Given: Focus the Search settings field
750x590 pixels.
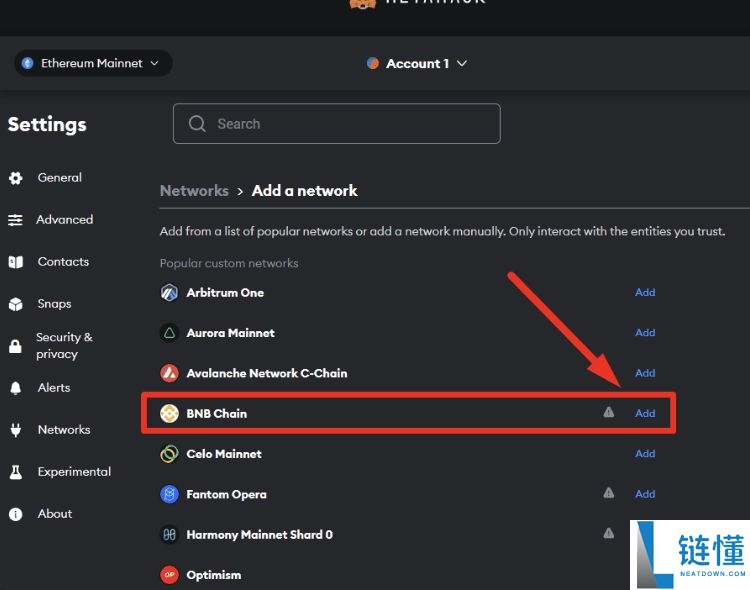Looking at the screenshot, I should point(337,123).
